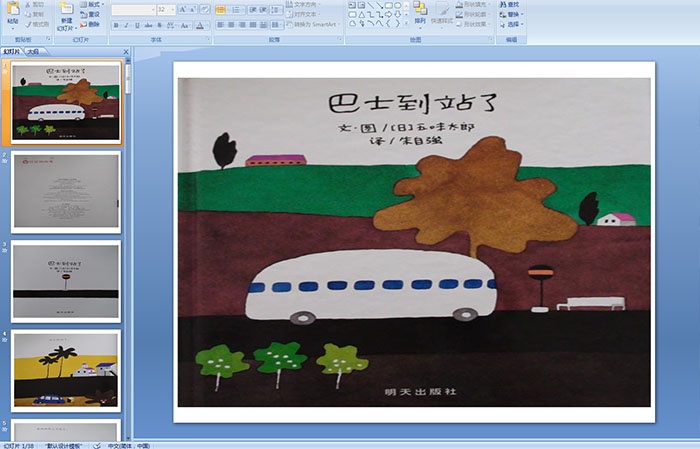Click Replace (替换) in Editing group
This screenshot has height=449, width=700.
pos(512,14)
